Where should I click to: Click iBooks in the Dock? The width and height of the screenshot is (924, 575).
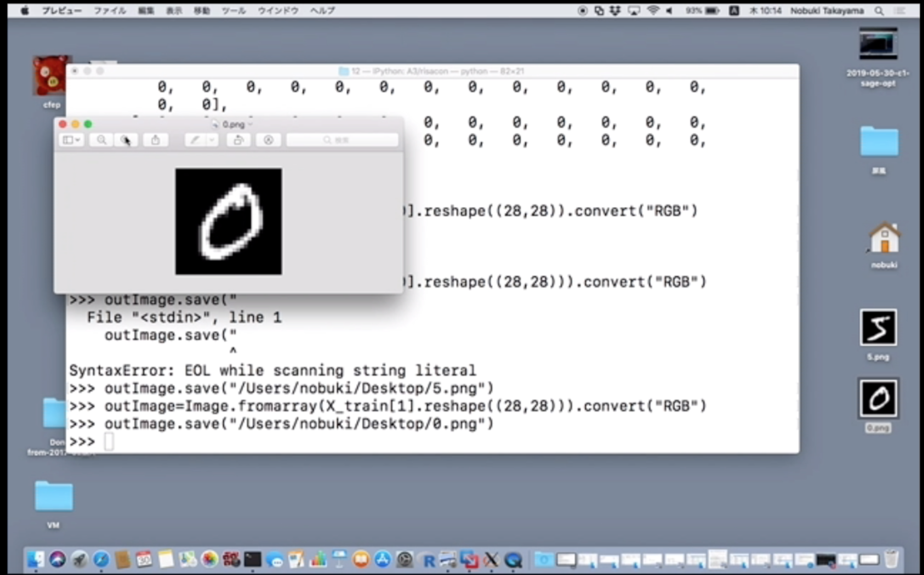pos(361,560)
